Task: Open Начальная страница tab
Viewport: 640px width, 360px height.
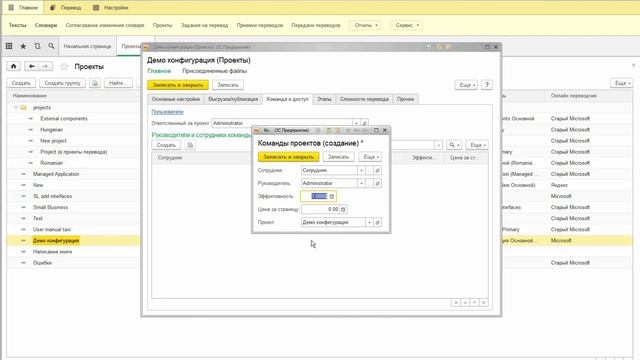Action: pos(87,46)
